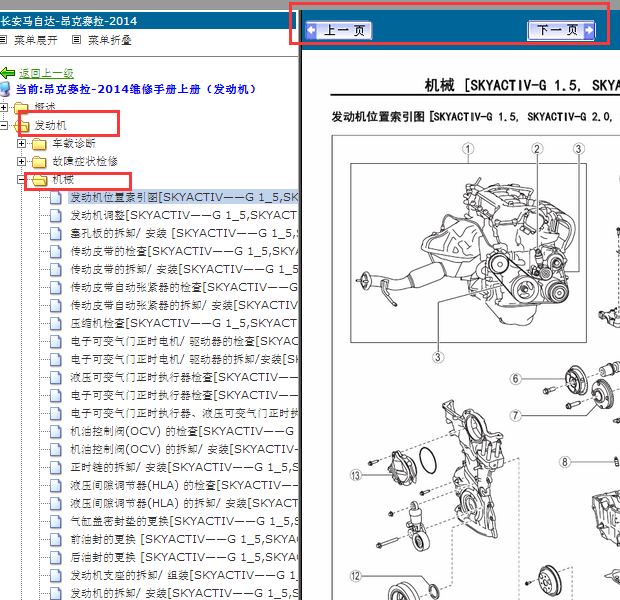Image resolution: width=620 pixels, height=600 pixels.
Task: Click page icon beside 塞孔板的拆卸/安装
Action: tap(56, 234)
